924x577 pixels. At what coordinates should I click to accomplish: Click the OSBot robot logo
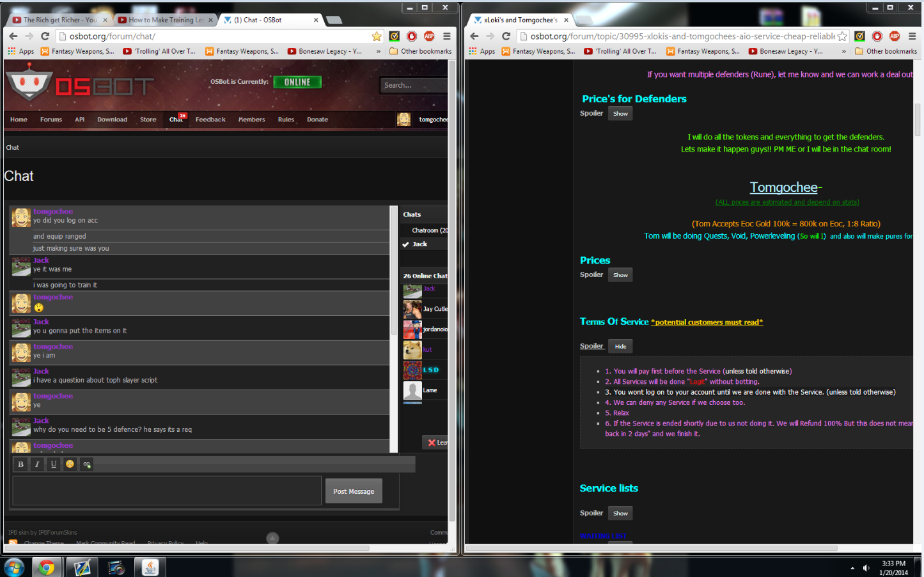click(x=29, y=83)
